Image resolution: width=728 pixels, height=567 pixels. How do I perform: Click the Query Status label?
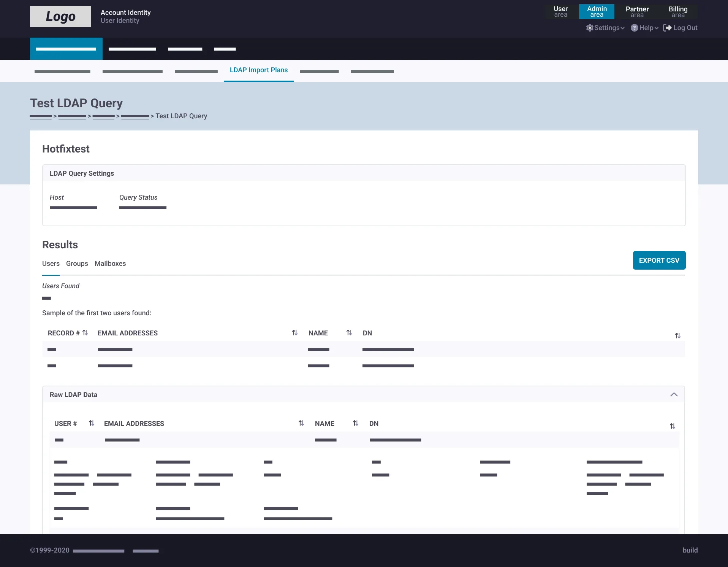tap(138, 197)
